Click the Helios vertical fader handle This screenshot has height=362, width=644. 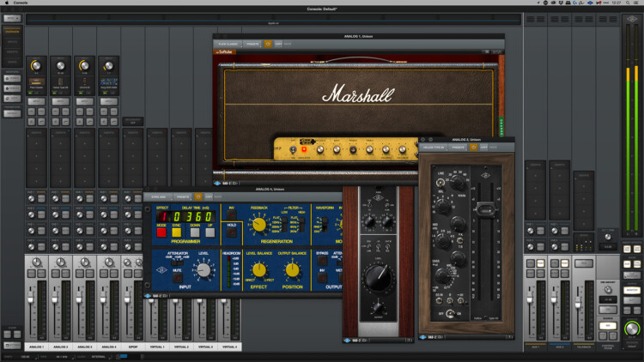click(485, 210)
